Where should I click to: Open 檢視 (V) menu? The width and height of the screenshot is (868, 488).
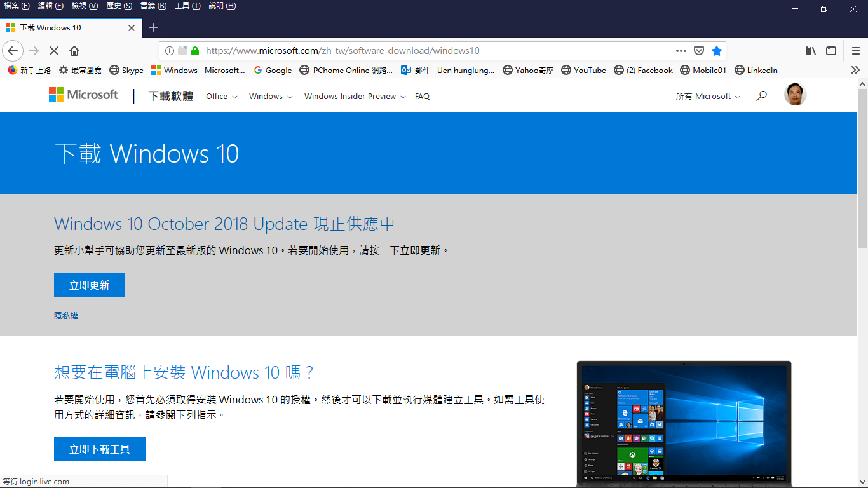coord(85,6)
